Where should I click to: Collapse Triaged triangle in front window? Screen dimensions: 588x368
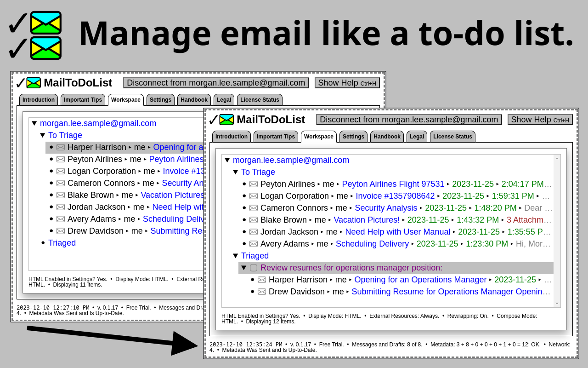(236, 256)
